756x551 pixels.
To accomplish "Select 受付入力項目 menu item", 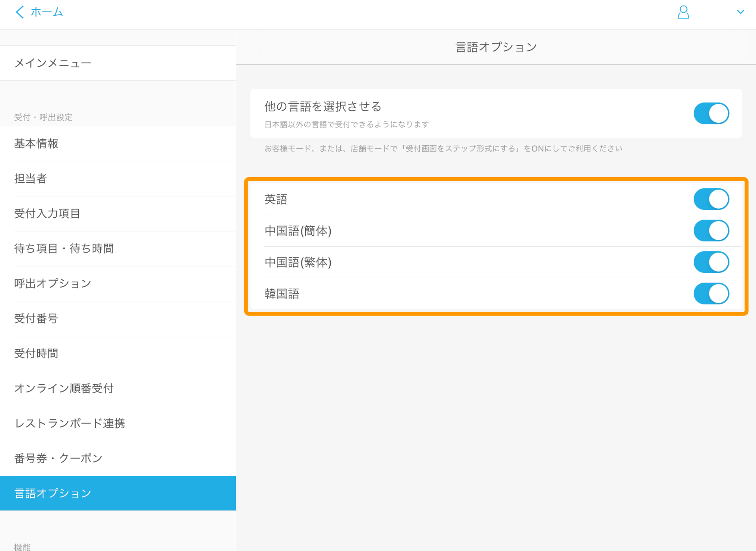I will [118, 214].
